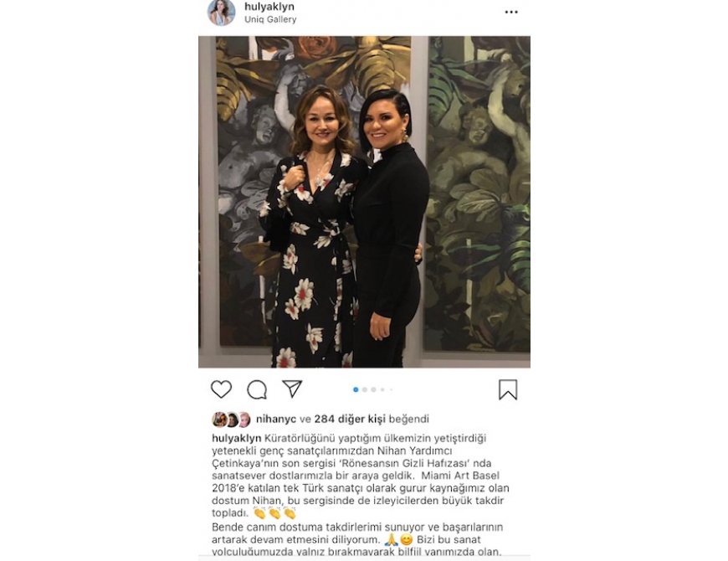Share the post via paper plane icon
This screenshot has width=728, height=561.
click(292, 389)
